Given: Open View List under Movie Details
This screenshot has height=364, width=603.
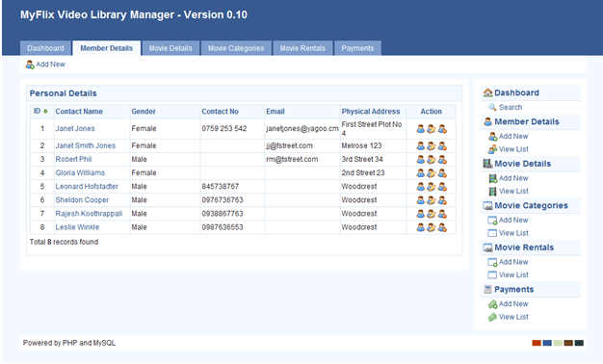Looking at the screenshot, I should pos(513,191).
